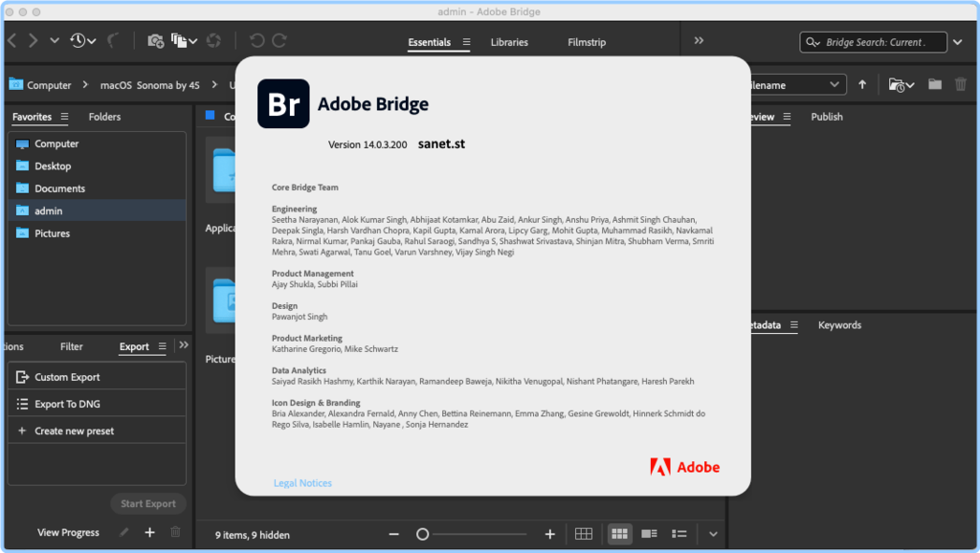Switch to thumbnails view
This screenshot has height=553, width=980.
point(619,534)
